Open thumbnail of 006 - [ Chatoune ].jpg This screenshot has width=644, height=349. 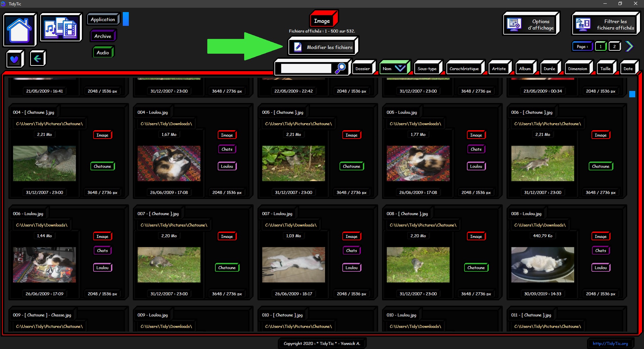pyautogui.click(x=543, y=163)
